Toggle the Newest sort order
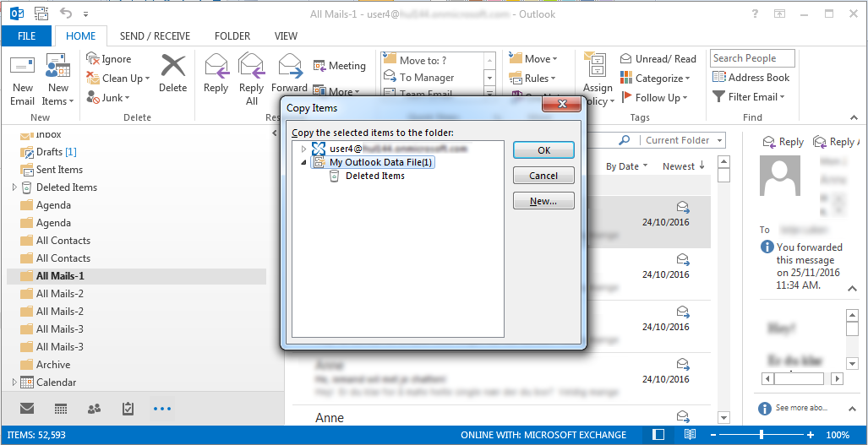868x445 pixels. click(684, 166)
